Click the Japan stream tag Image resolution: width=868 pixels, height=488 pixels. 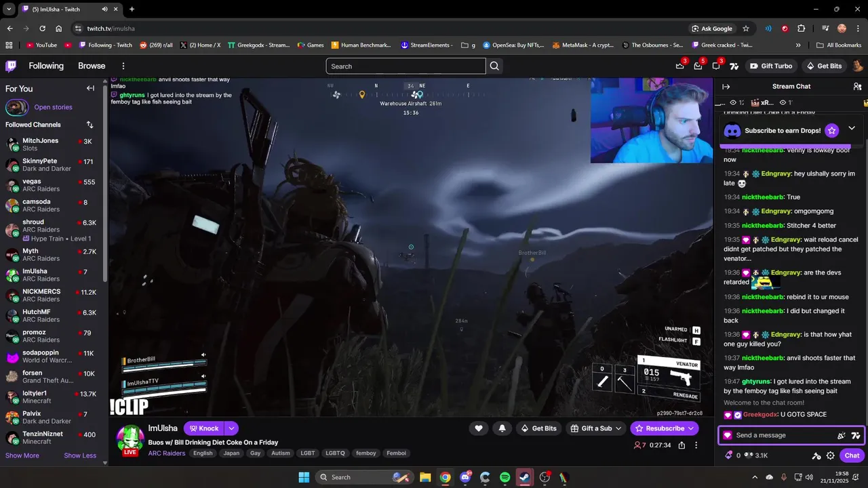[x=231, y=453]
